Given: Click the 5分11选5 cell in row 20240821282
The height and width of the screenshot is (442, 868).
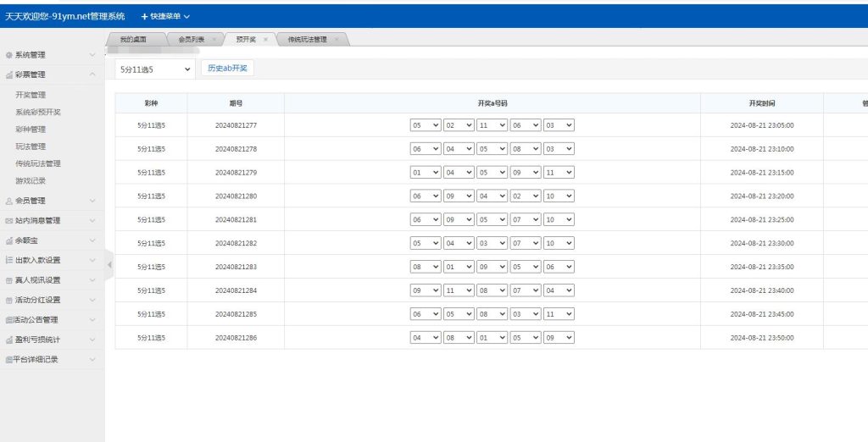Looking at the screenshot, I should (x=151, y=243).
